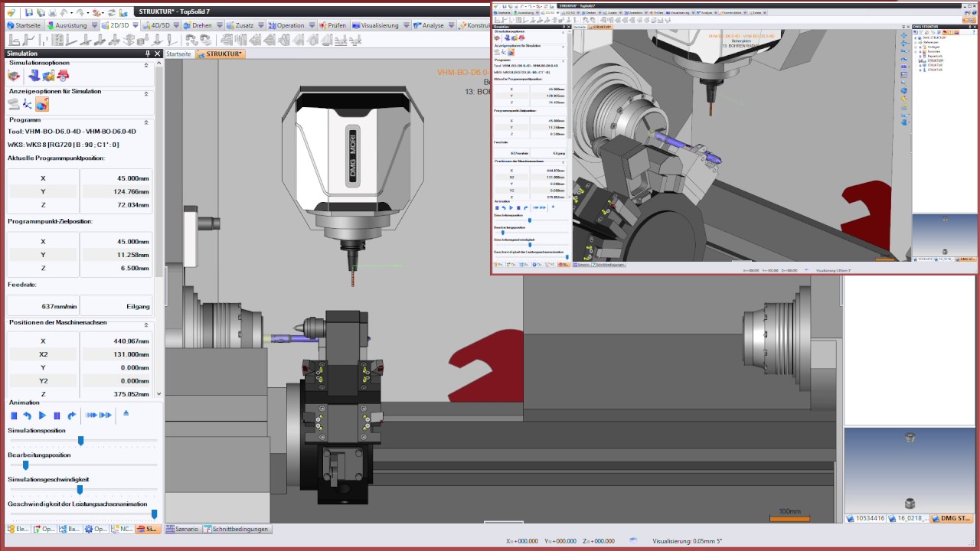The height and width of the screenshot is (551, 980).
Task: Collapse the Programm section
Action: 146,122
